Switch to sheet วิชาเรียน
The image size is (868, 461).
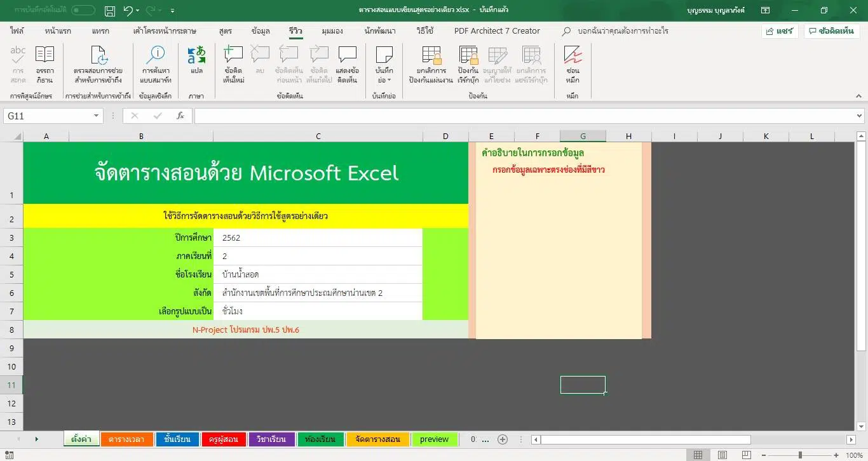(271, 439)
